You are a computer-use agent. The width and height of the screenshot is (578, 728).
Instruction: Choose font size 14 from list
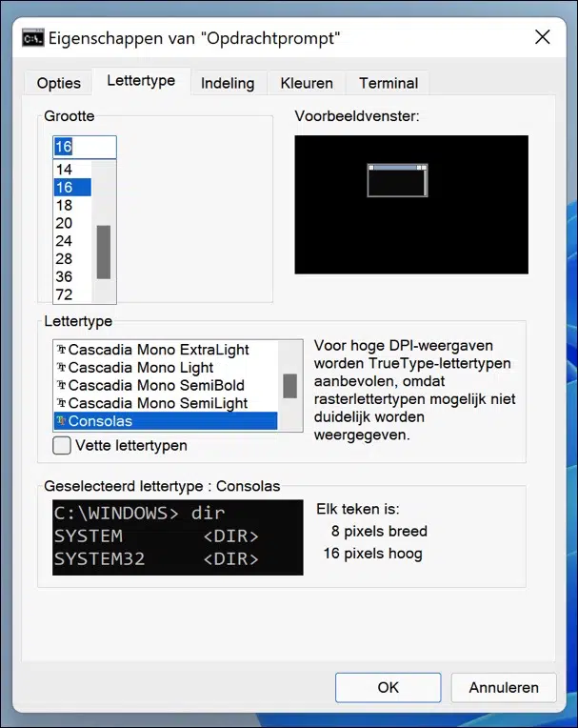pyautogui.click(x=72, y=170)
